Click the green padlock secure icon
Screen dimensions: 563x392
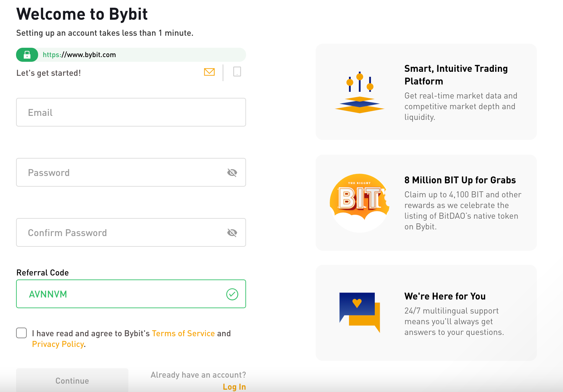click(x=27, y=55)
